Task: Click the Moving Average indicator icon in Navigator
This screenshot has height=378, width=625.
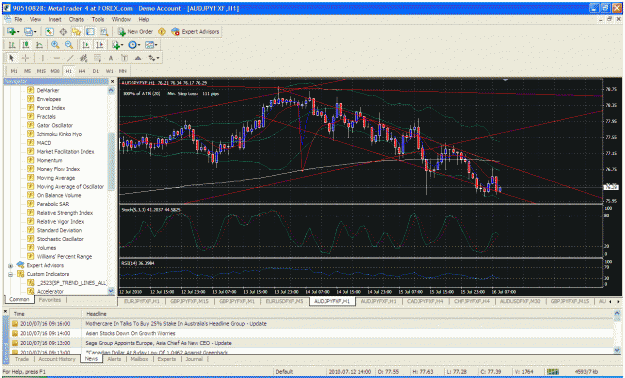Action: [x=30, y=178]
